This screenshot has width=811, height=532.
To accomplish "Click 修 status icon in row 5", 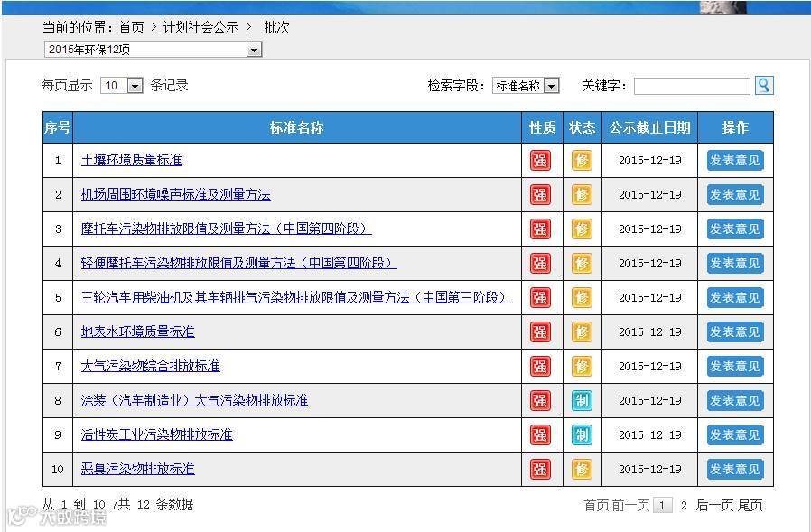I will tap(582, 297).
